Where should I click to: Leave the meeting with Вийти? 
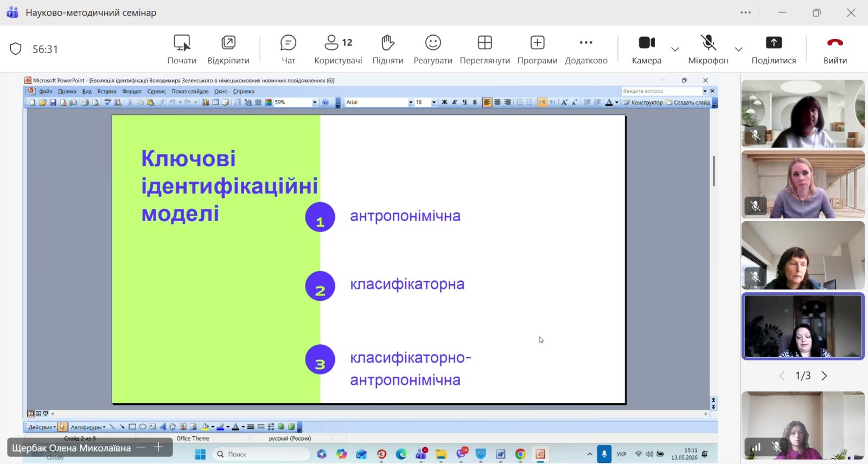tap(835, 49)
